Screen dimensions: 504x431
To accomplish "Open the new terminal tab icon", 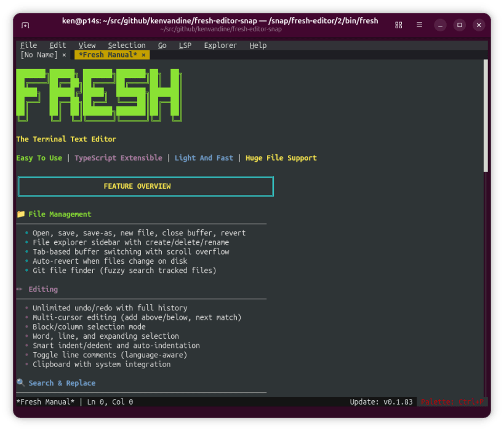I will coord(25,25).
